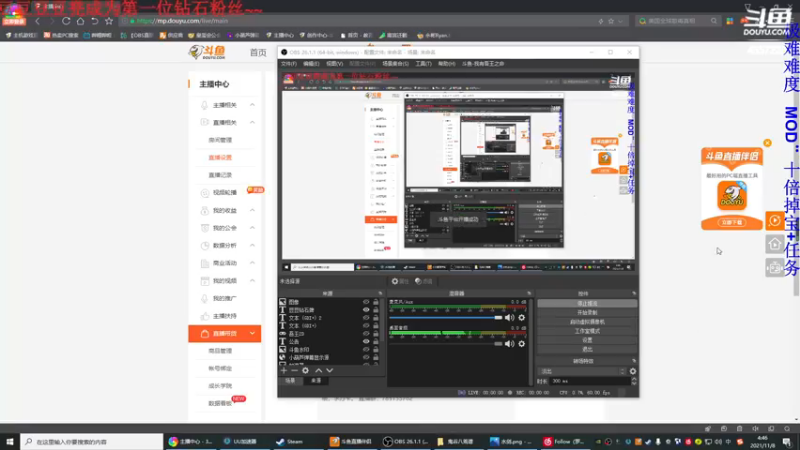The width and height of the screenshot is (800, 450).
Task: Open the 文件(F) menu in OBS
Action: (288, 64)
